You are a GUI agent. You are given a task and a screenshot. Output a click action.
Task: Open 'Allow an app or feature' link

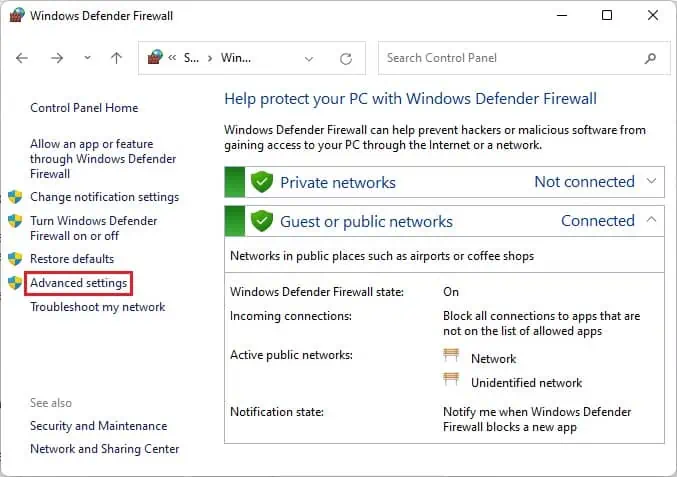pyautogui.click(x=103, y=159)
